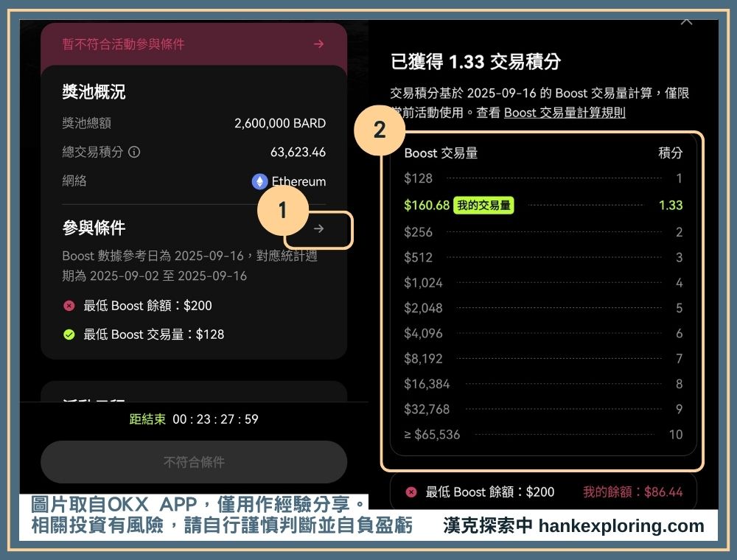This screenshot has width=737, height=560.
Task: Click the $4,096 tier row
Action: (543, 334)
